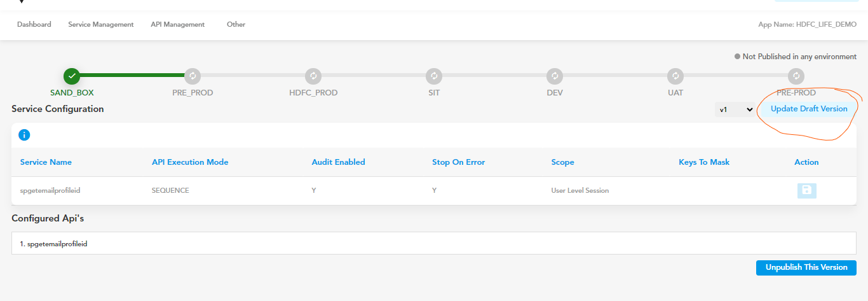Open the API Management menu

[178, 24]
